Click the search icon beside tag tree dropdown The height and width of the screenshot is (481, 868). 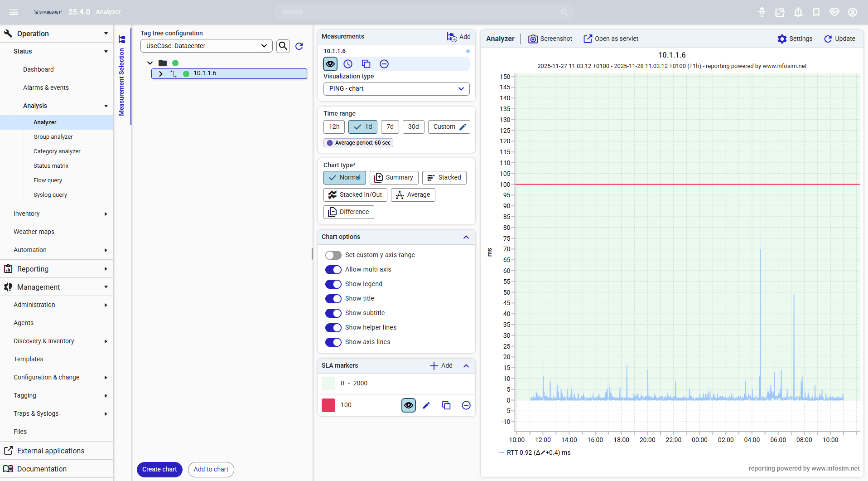pyautogui.click(x=283, y=46)
